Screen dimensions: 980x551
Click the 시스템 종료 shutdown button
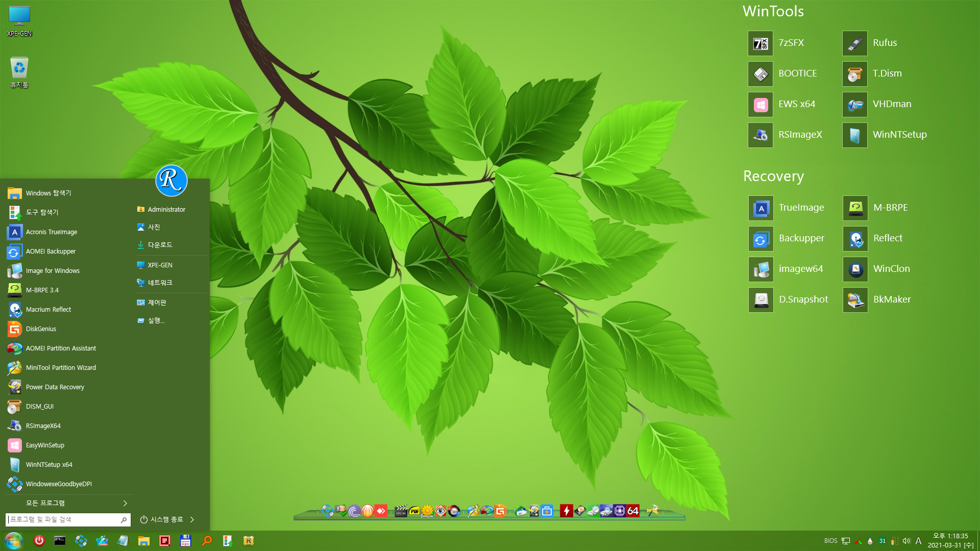(x=161, y=519)
